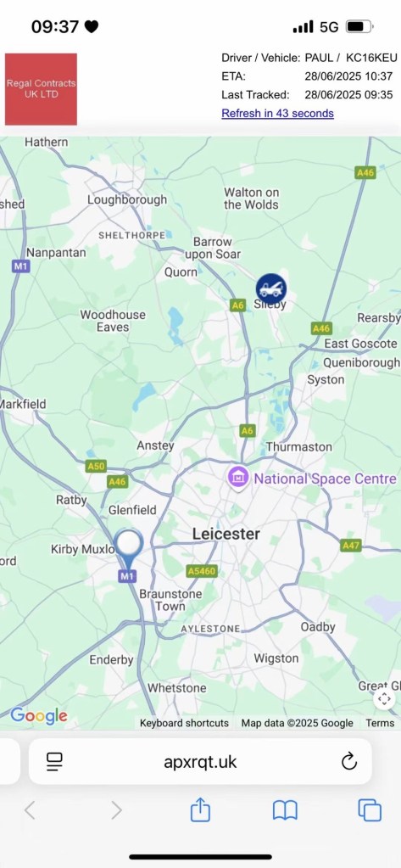Go forward with Safari forward arrow
401x868 pixels.
(x=116, y=810)
